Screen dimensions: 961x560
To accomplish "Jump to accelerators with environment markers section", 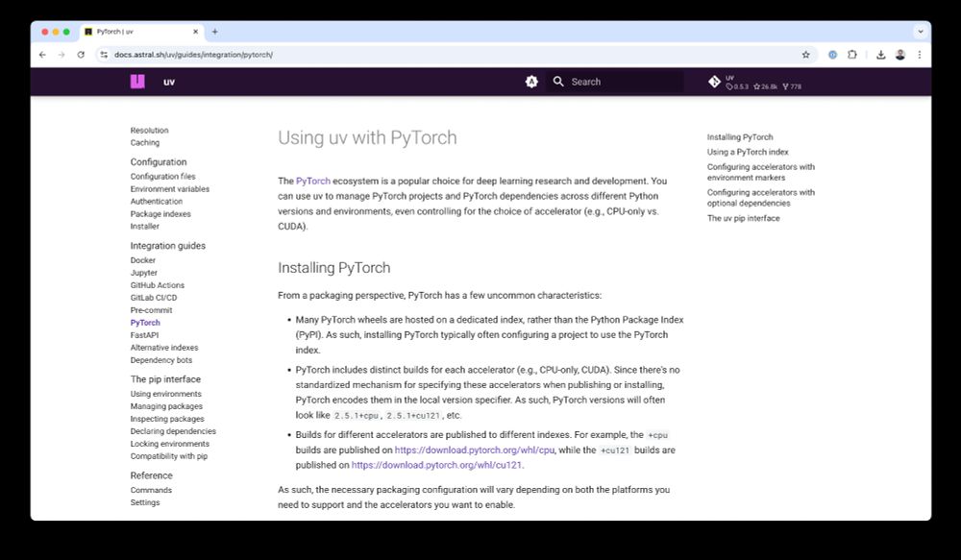I will click(x=760, y=172).
